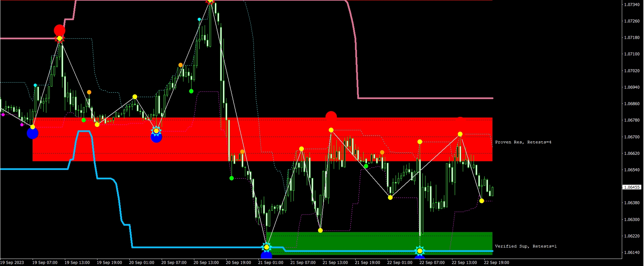Click price level 1.06380 on the axis
Screen dimensions: 644x266
point(632,203)
